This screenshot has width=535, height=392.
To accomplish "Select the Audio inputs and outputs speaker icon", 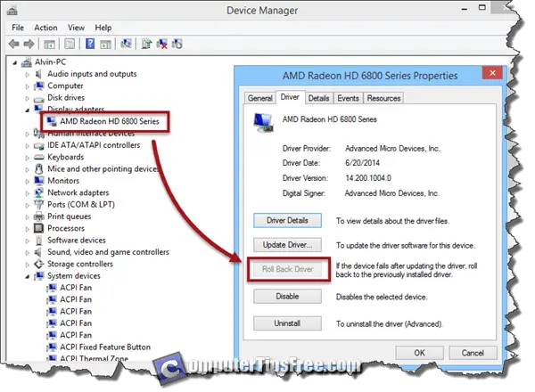I will pyautogui.click(x=38, y=74).
